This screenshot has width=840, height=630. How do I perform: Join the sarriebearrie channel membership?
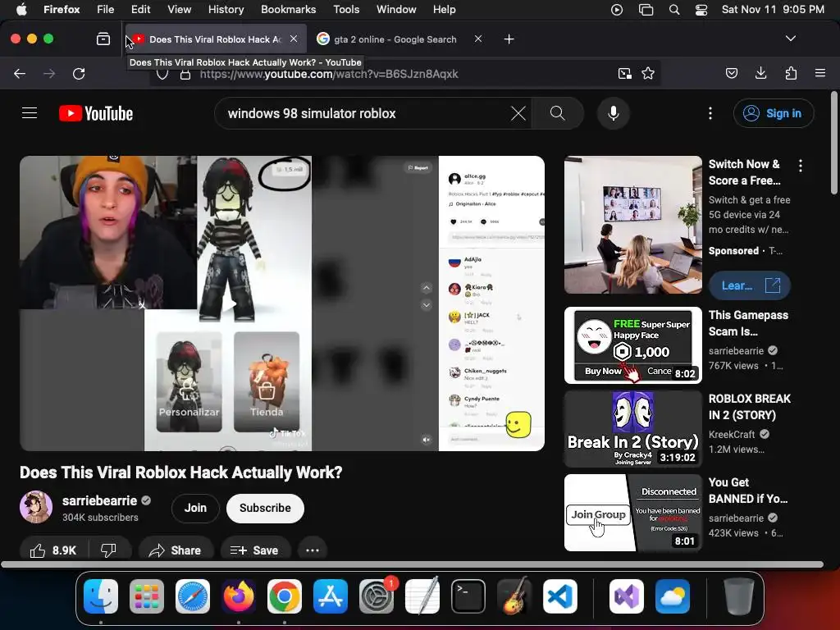coord(195,508)
